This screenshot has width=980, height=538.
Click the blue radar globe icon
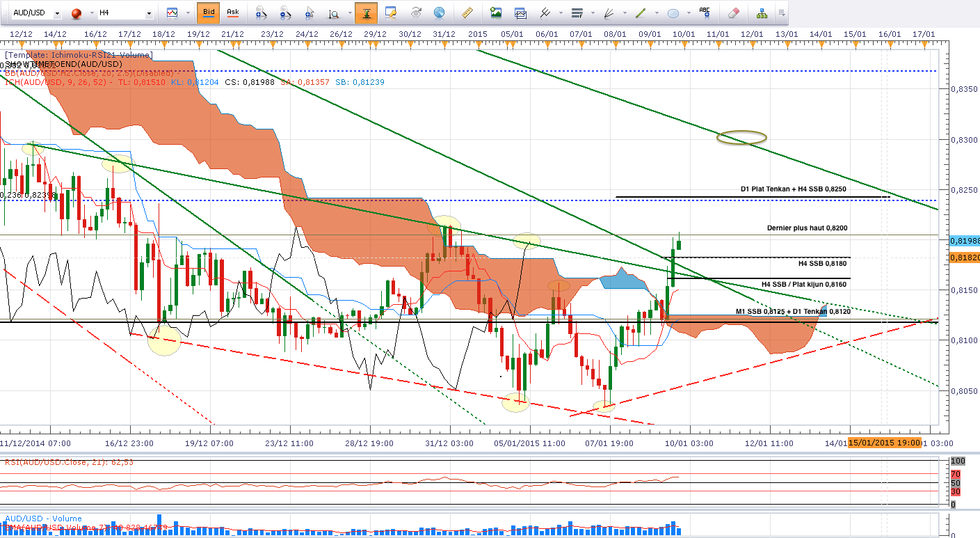click(439, 13)
